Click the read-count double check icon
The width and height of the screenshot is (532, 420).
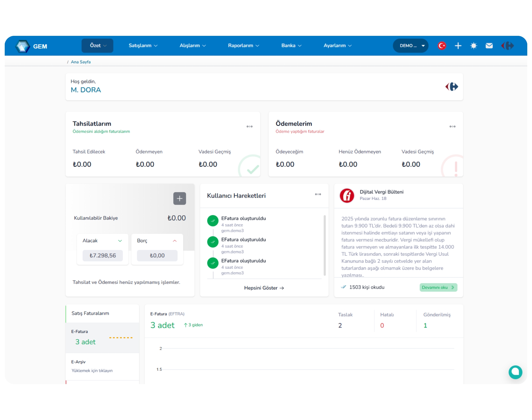click(344, 287)
